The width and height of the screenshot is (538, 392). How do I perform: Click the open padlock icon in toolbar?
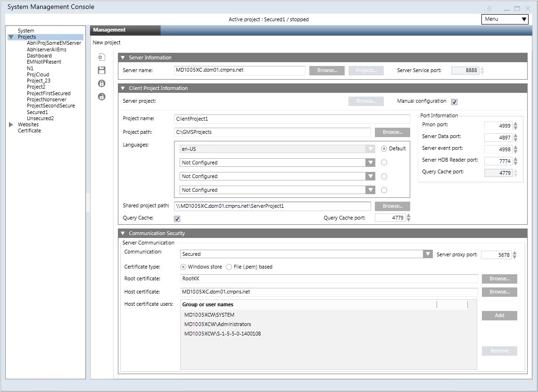pos(101,97)
